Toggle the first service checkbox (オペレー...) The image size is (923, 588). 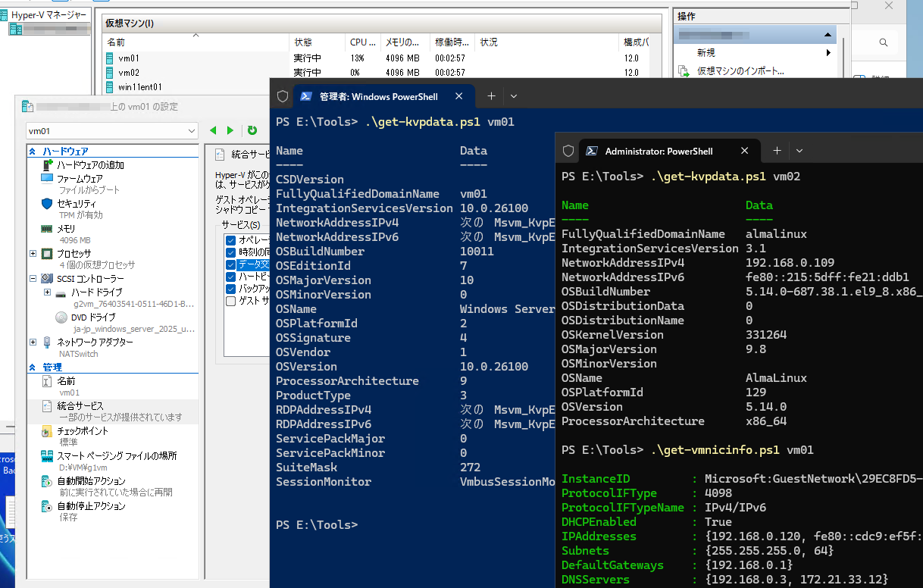click(x=231, y=240)
